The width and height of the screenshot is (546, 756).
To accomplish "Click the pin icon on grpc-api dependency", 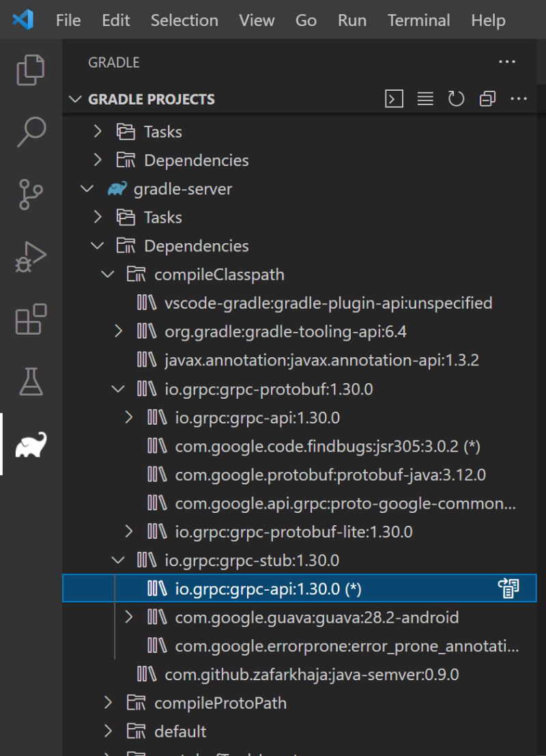I will pyautogui.click(x=509, y=588).
